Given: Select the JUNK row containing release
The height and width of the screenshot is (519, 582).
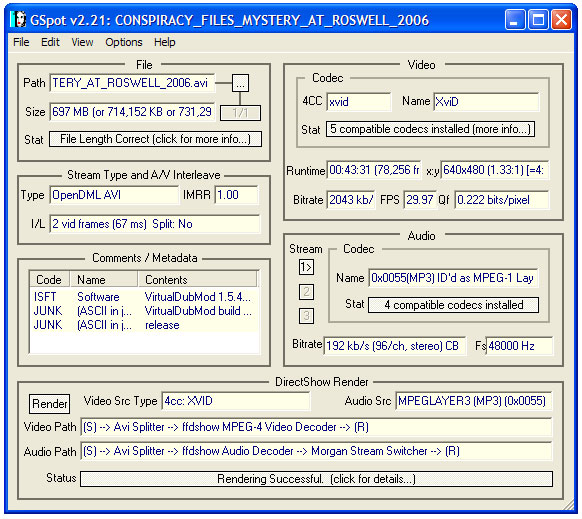Looking at the screenshot, I should (x=144, y=325).
